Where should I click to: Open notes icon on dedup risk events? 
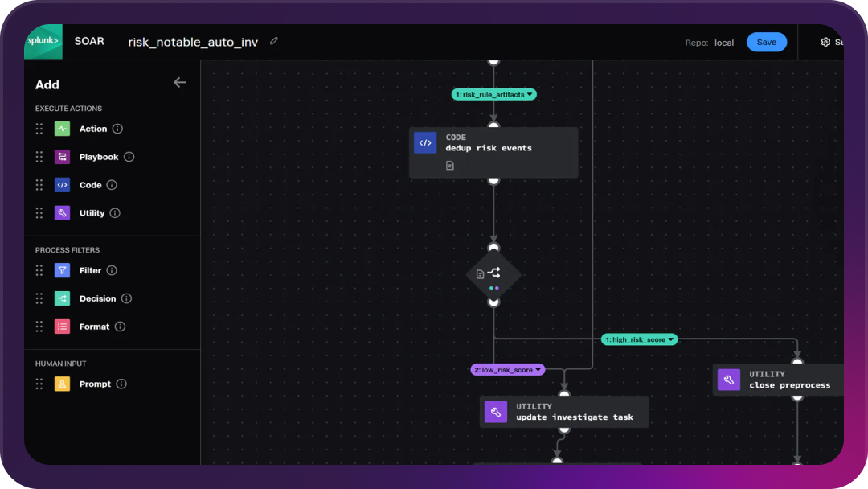coord(450,166)
